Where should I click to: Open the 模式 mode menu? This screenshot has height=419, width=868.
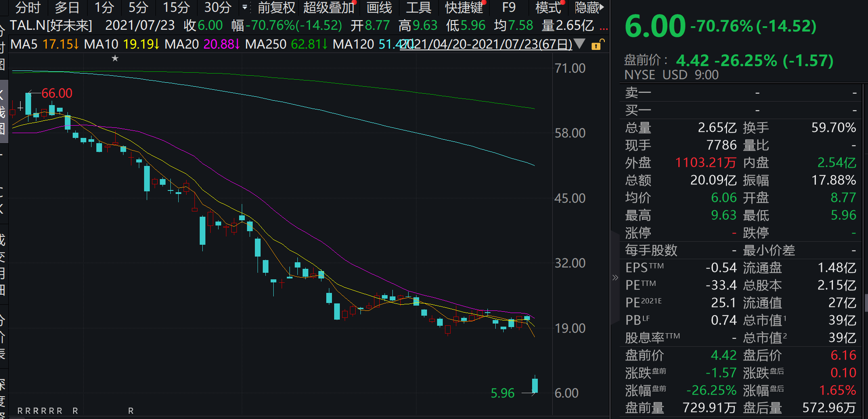(548, 7)
